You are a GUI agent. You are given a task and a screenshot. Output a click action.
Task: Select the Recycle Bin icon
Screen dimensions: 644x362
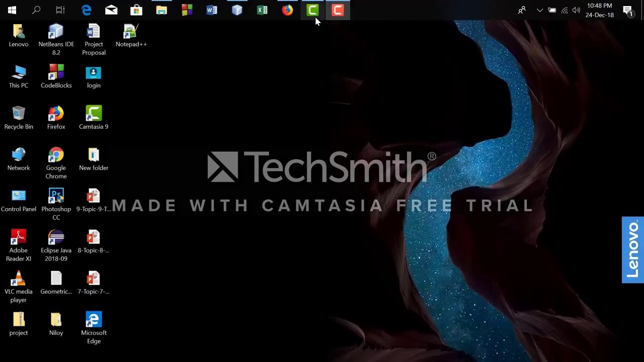point(19,115)
